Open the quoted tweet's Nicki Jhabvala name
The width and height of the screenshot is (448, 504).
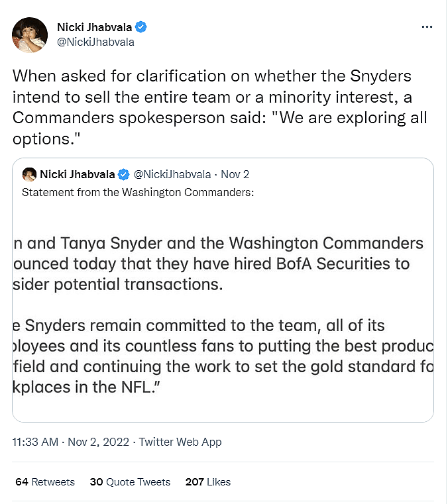click(78, 174)
